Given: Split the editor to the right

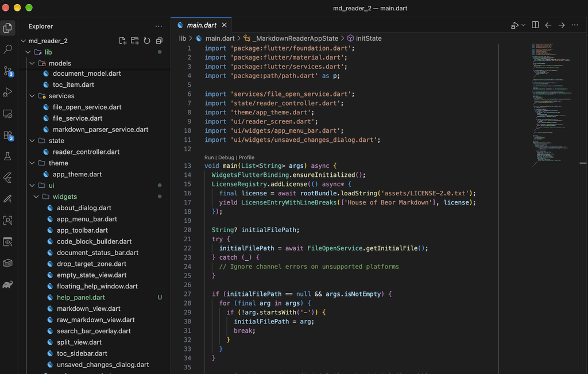Looking at the screenshot, I should pos(536,25).
